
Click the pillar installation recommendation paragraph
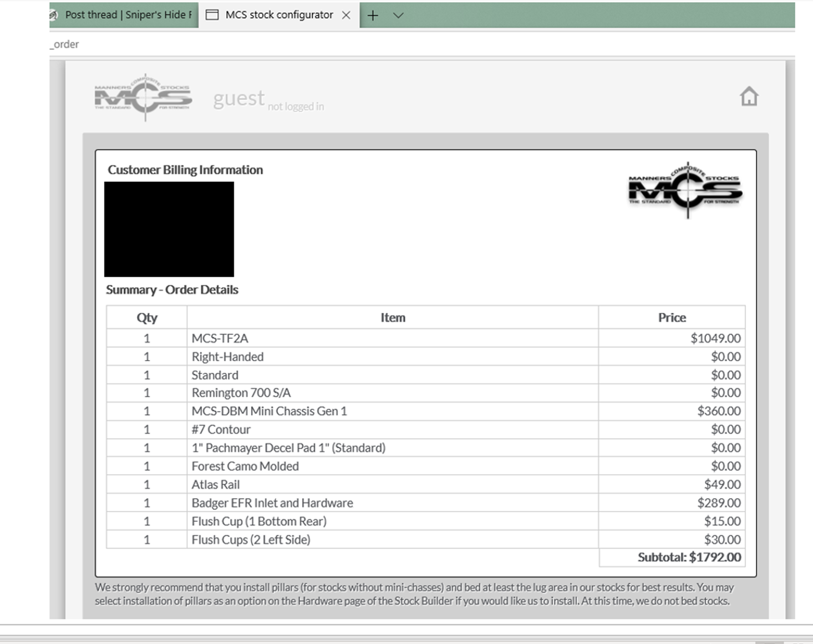[x=414, y=594]
